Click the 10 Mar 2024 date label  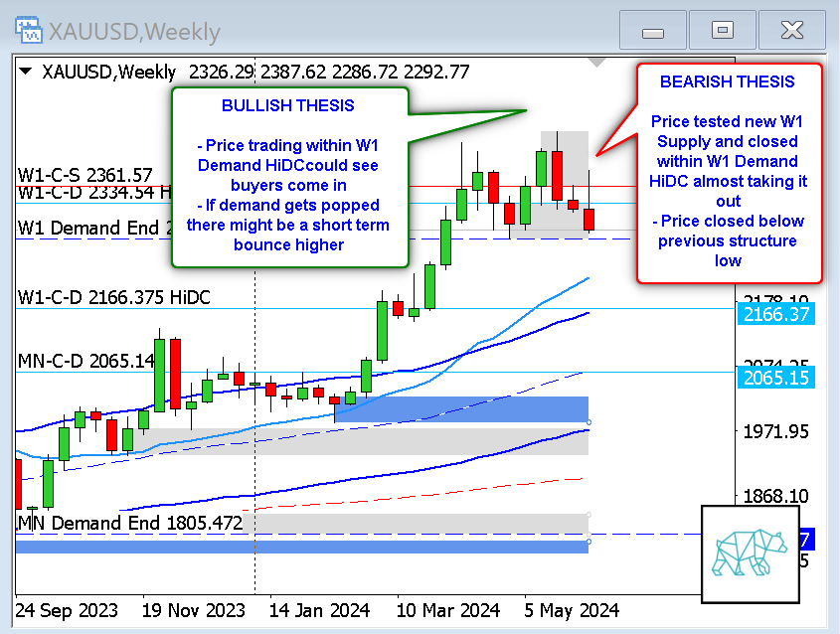coord(447,609)
